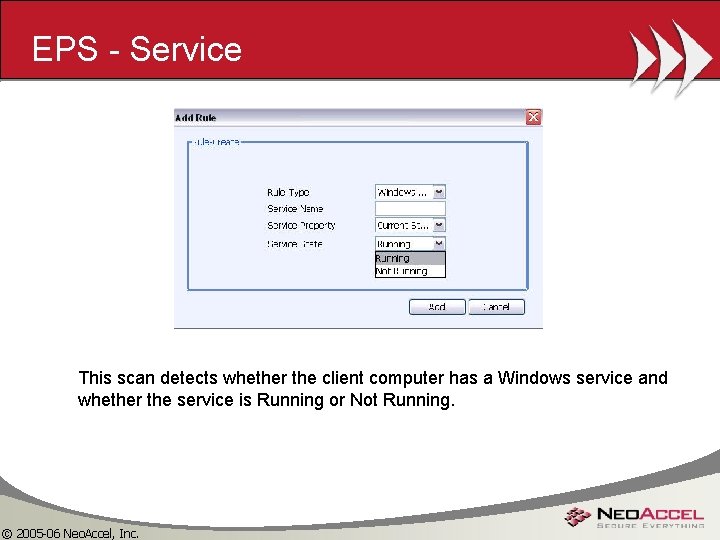This screenshot has height=540, width=720.
Task: Click the Add button
Action: [437, 307]
